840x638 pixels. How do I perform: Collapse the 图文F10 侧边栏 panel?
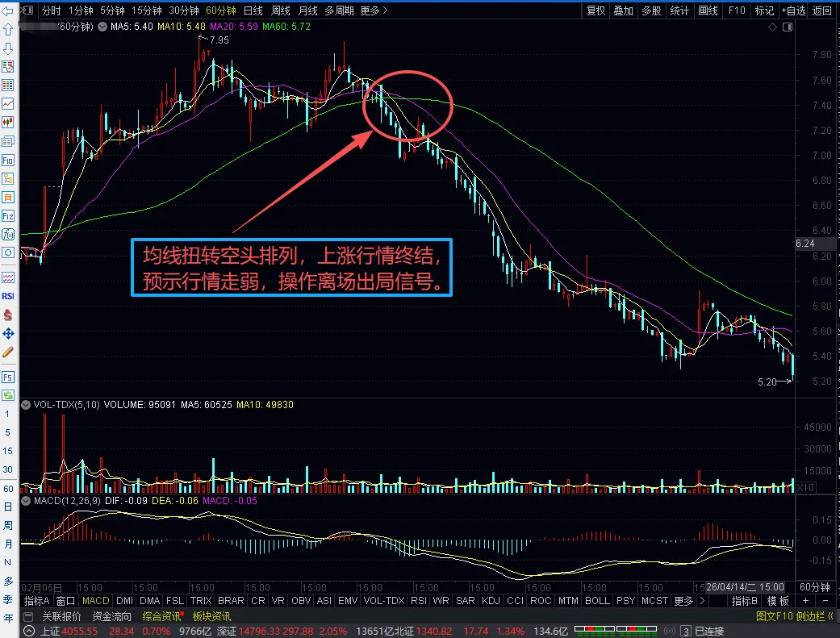(x=795, y=616)
